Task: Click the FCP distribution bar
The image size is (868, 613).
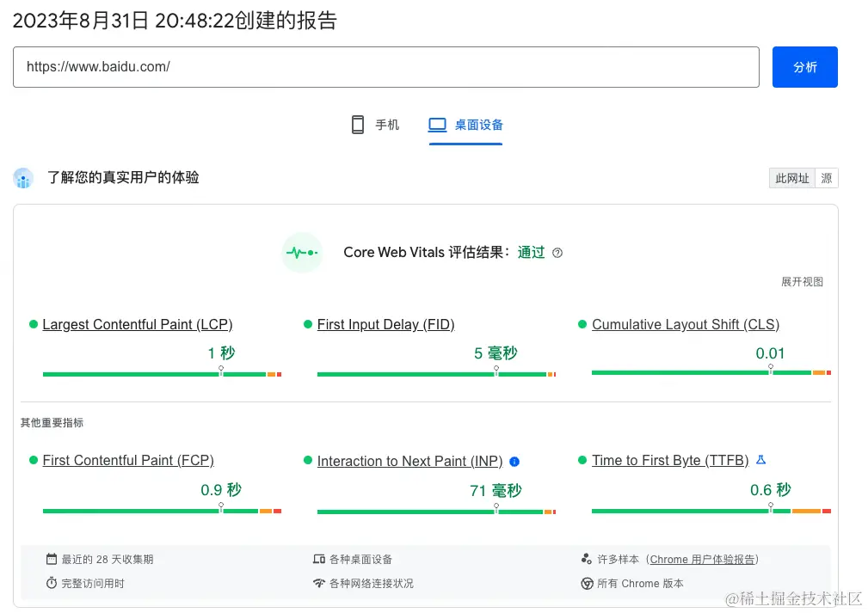Action: 163,511
